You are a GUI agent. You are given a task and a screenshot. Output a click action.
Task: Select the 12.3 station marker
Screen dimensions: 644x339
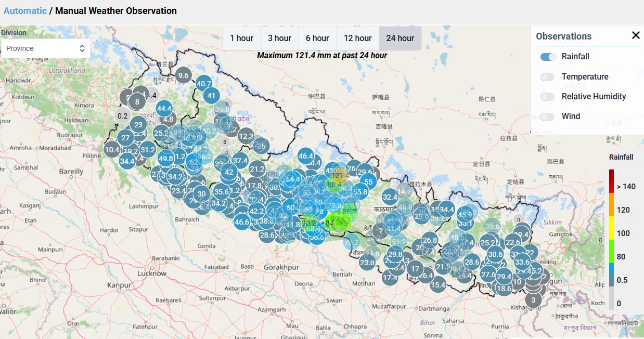tap(246, 137)
